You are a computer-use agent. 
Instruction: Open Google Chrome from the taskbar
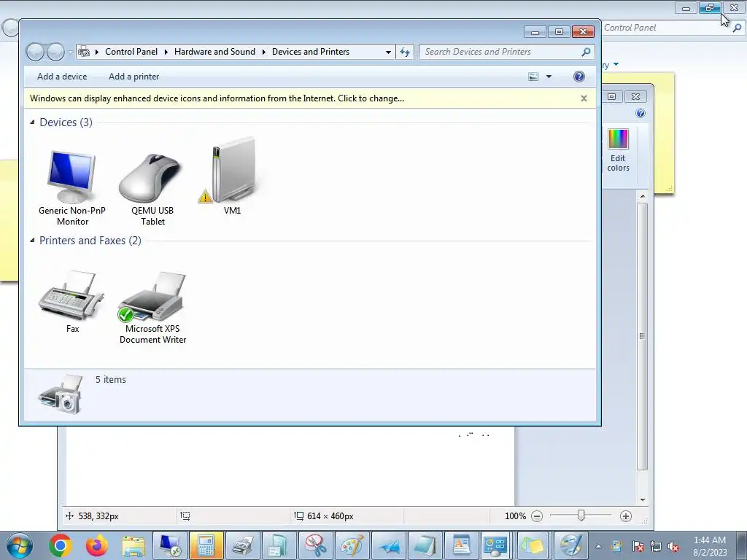tap(61, 545)
